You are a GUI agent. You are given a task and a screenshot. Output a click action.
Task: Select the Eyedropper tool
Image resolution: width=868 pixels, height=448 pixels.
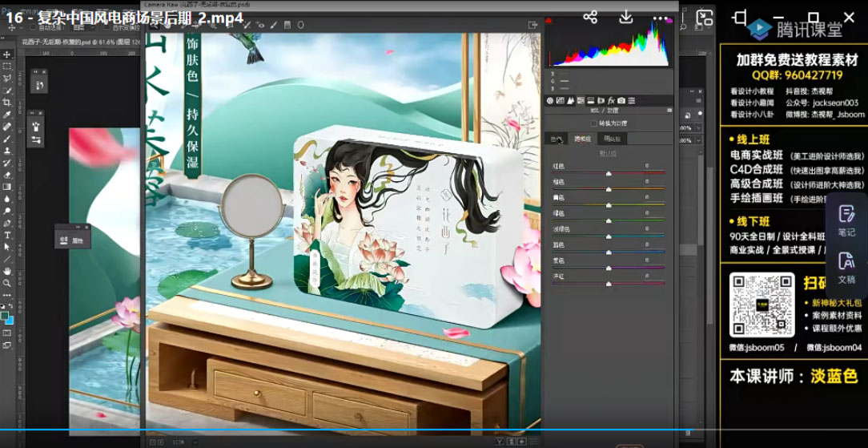7,115
